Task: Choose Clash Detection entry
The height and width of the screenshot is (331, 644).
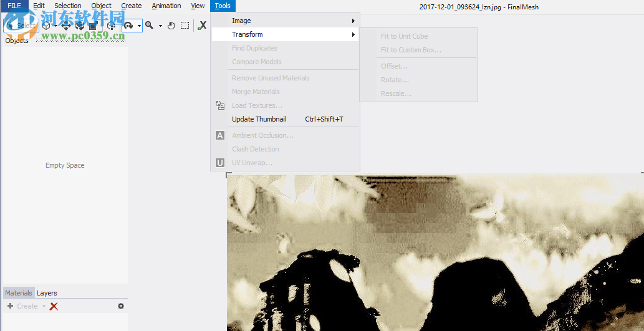Action: pos(285,149)
